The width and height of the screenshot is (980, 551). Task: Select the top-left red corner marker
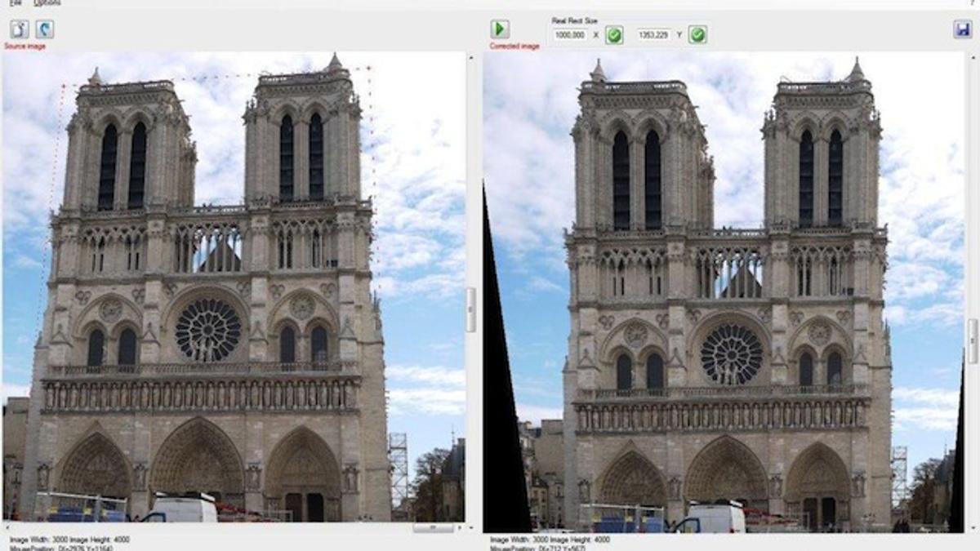[65, 85]
